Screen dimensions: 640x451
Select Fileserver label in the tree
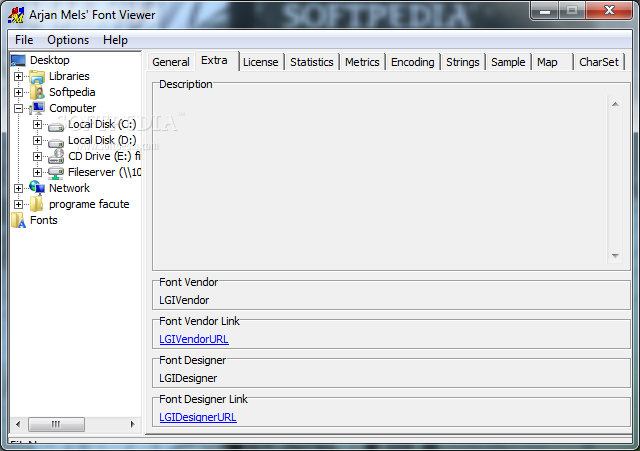[x=104, y=172]
